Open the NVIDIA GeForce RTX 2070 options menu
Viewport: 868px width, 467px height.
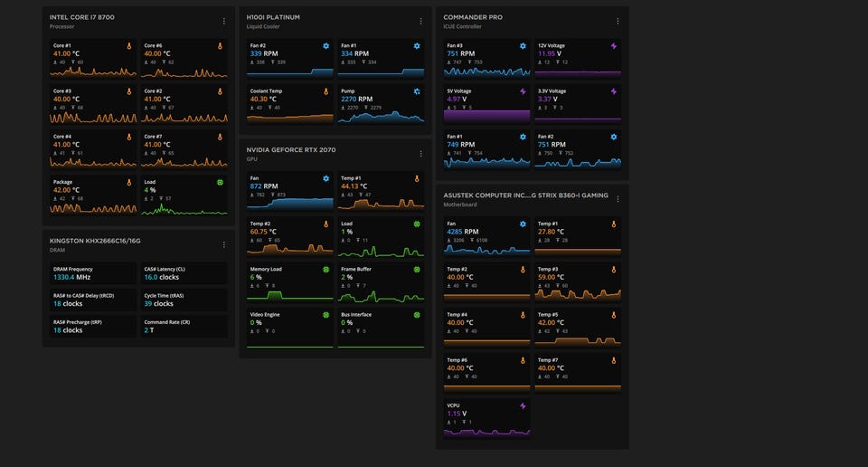[420, 154]
